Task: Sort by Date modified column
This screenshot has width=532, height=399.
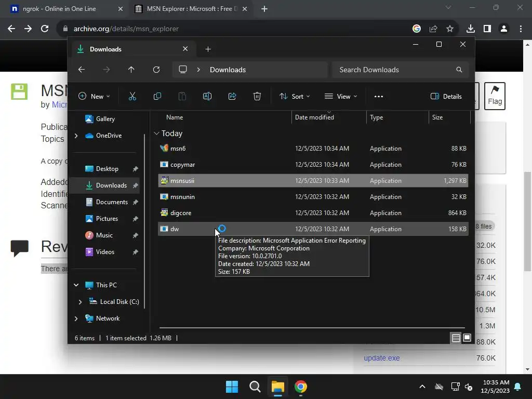Action: 314,117
